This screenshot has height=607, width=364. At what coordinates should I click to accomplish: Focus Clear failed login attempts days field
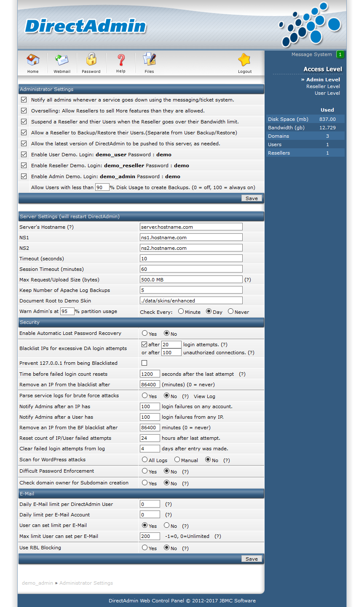(x=150, y=449)
